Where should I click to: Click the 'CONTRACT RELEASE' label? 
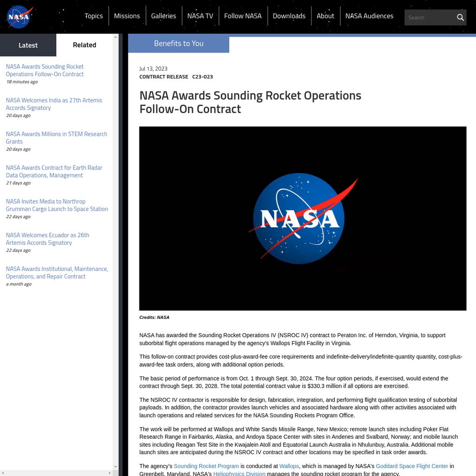pyautogui.click(x=164, y=77)
